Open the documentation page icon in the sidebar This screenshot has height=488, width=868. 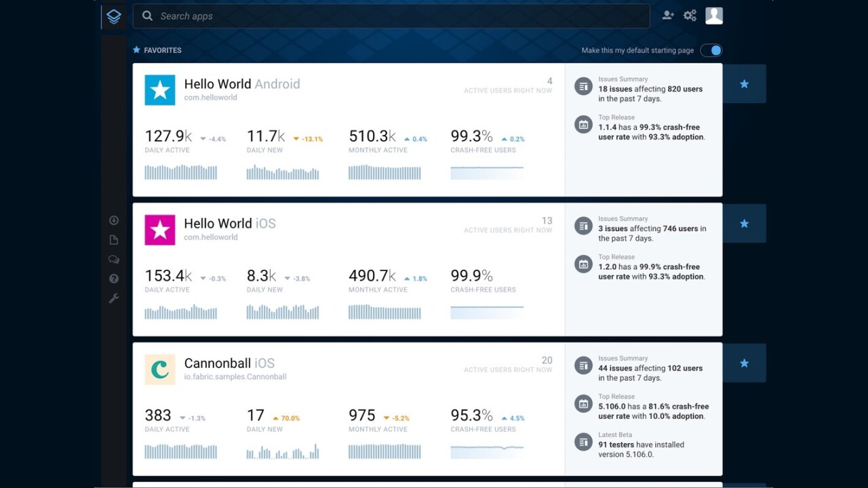pos(114,239)
